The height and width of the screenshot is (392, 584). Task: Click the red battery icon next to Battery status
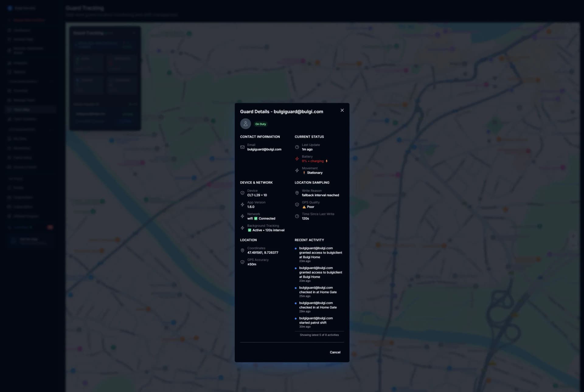[297, 159]
